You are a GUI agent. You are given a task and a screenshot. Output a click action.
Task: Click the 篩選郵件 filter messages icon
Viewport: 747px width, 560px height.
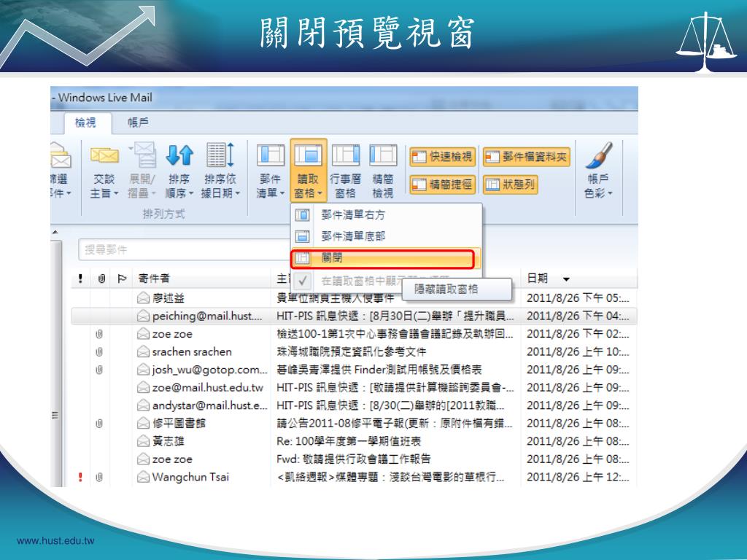click(x=60, y=156)
